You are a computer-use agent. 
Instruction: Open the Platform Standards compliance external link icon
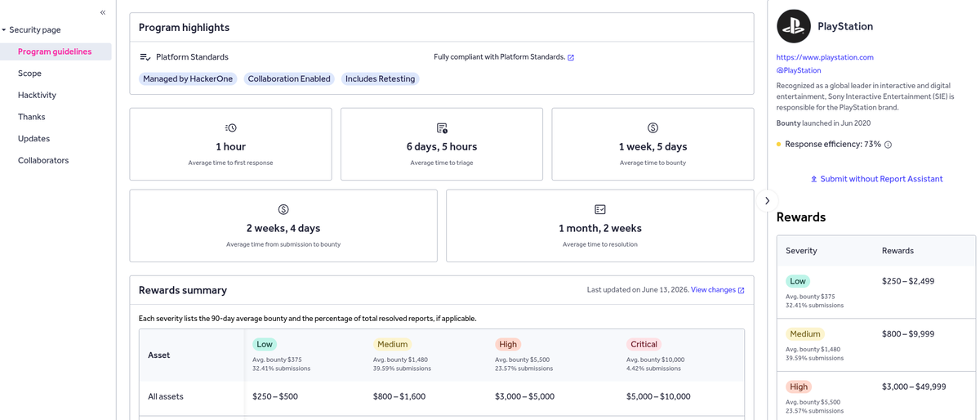pos(571,57)
